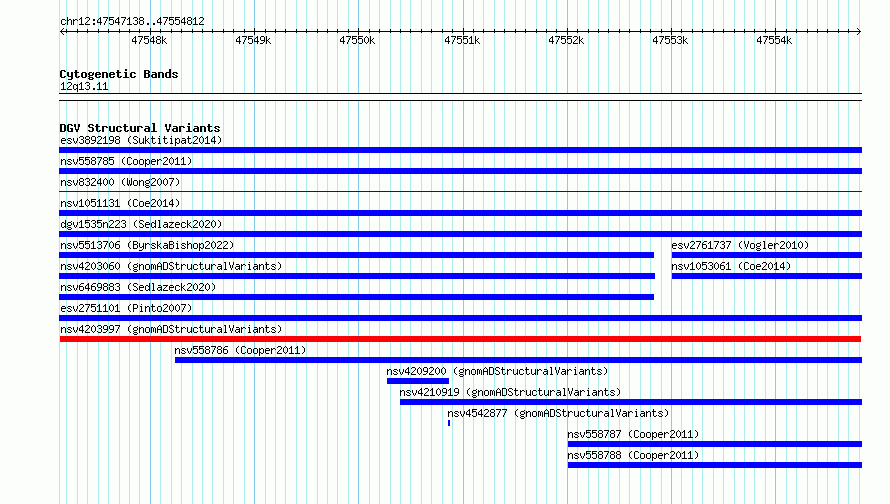Viewport: 890px width, 504px height.
Task: Click the 47550k ruler tick label
Action: 357,40
